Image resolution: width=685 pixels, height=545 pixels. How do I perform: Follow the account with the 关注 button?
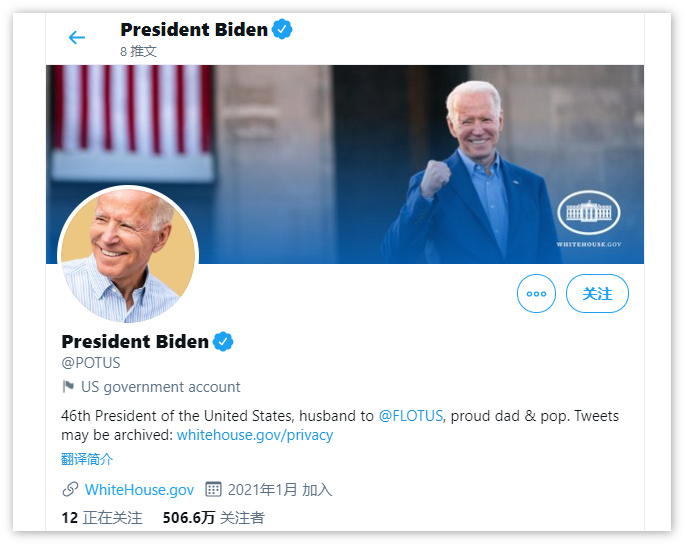(597, 293)
